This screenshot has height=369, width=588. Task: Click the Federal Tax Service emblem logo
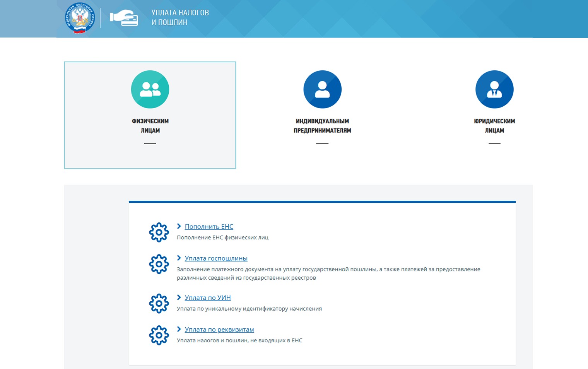[x=80, y=18]
